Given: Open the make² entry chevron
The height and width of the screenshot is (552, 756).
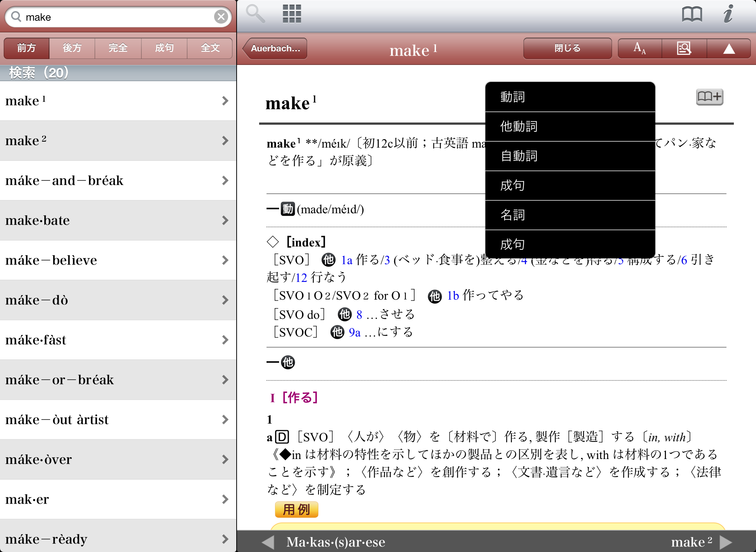Looking at the screenshot, I should coord(225,141).
